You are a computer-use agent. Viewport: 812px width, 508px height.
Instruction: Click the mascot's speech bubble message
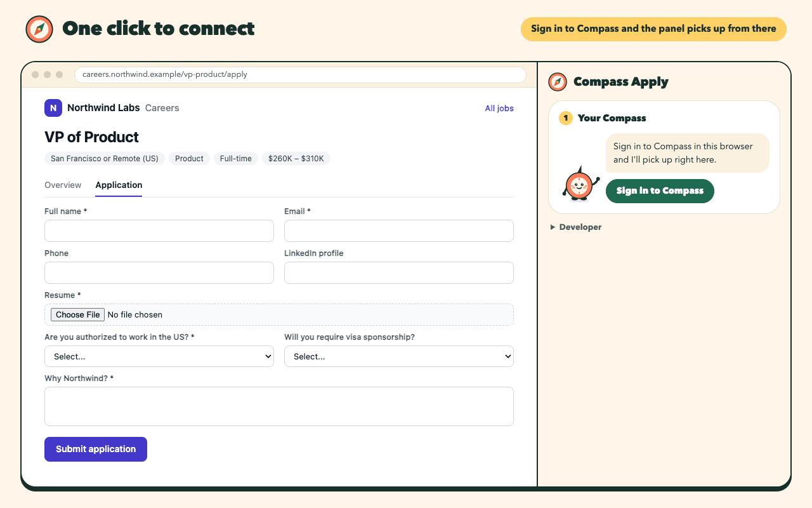687,153
